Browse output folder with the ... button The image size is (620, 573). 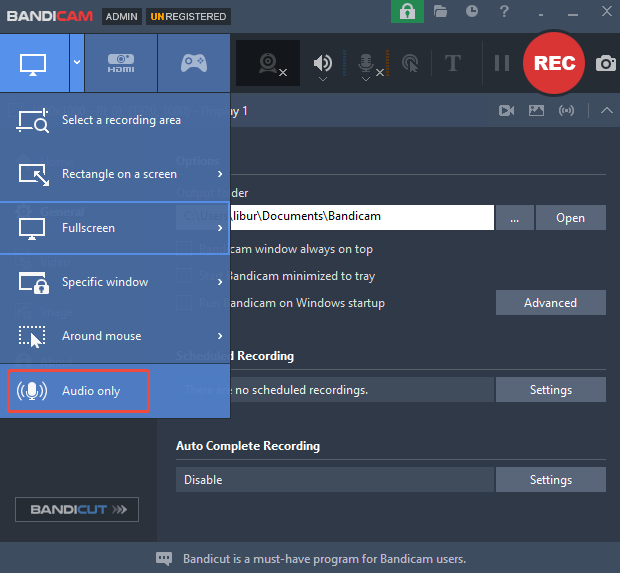tap(514, 217)
